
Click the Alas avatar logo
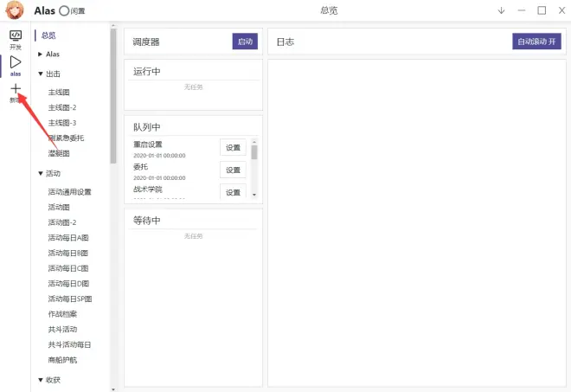(x=15, y=10)
